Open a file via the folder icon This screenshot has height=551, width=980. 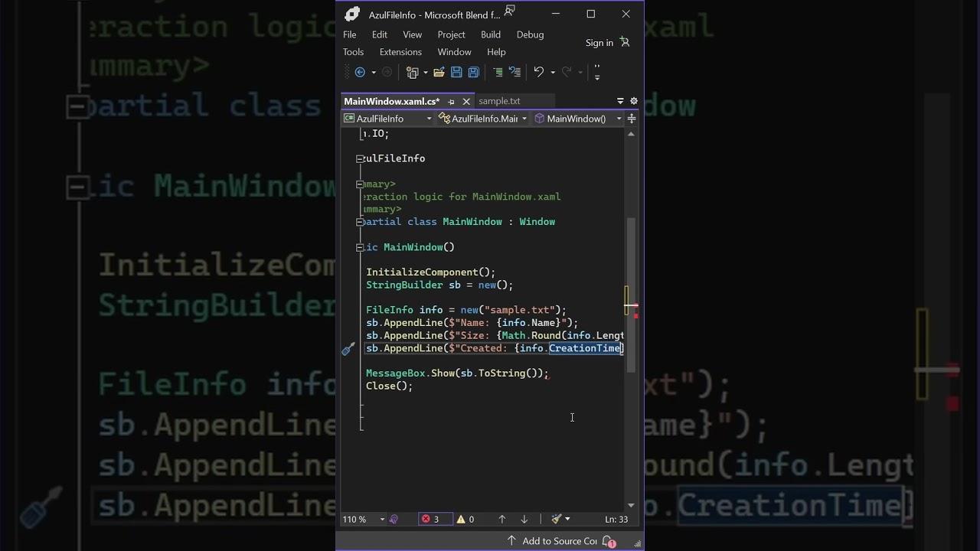pyautogui.click(x=439, y=72)
